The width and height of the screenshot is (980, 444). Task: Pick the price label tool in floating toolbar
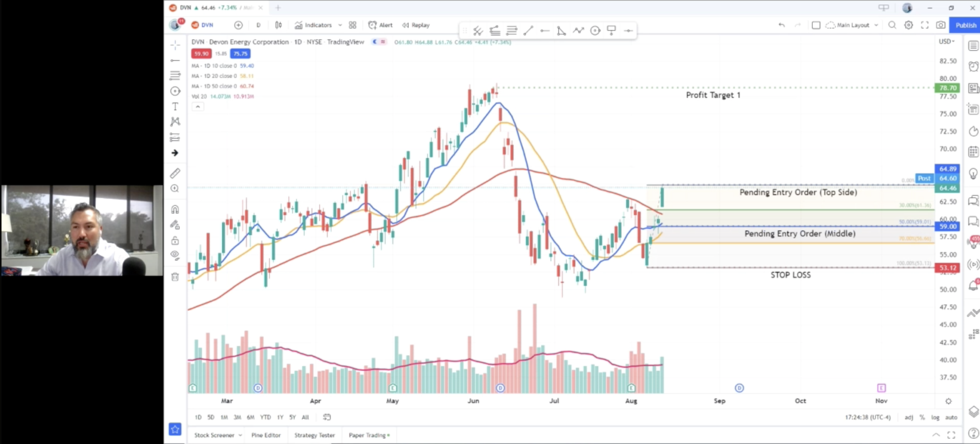[611, 30]
